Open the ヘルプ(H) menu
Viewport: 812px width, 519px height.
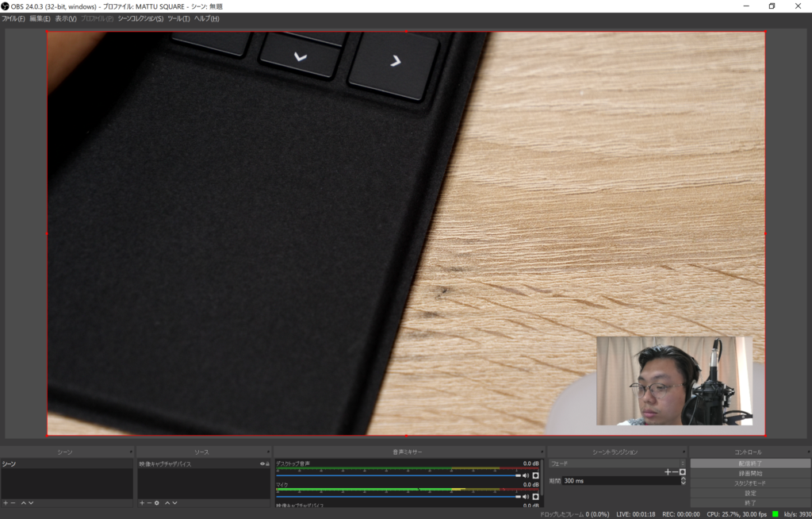click(207, 19)
